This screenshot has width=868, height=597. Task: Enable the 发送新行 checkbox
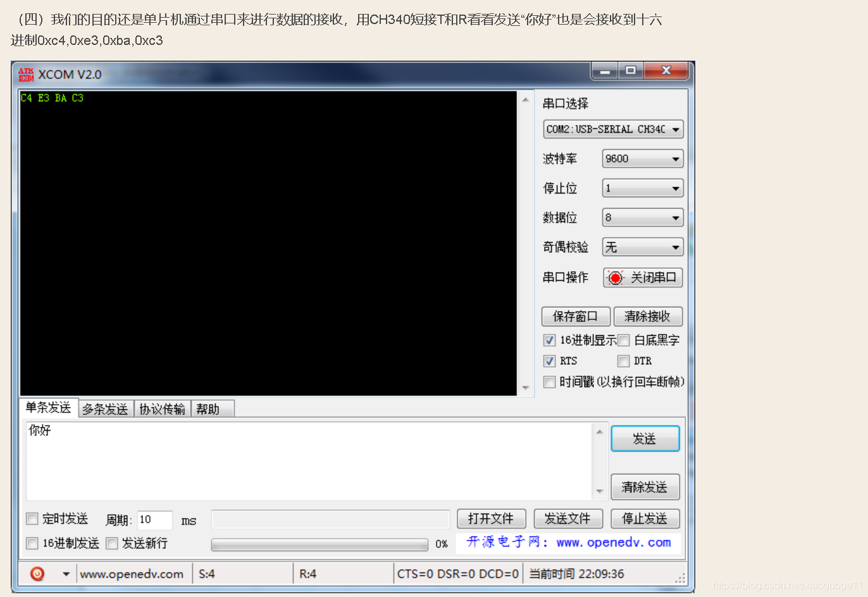click(x=112, y=543)
